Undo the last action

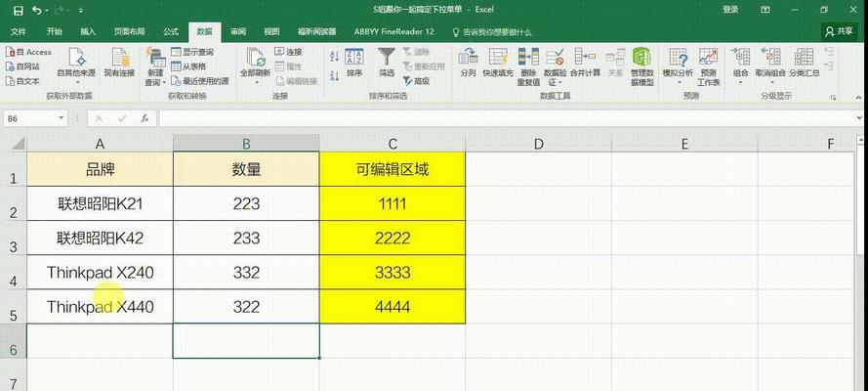[x=37, y=10]
